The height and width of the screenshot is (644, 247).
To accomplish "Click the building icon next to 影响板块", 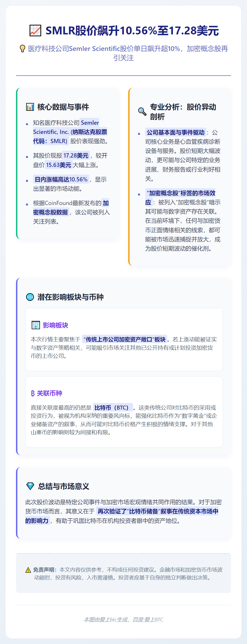I will (35, 325).
